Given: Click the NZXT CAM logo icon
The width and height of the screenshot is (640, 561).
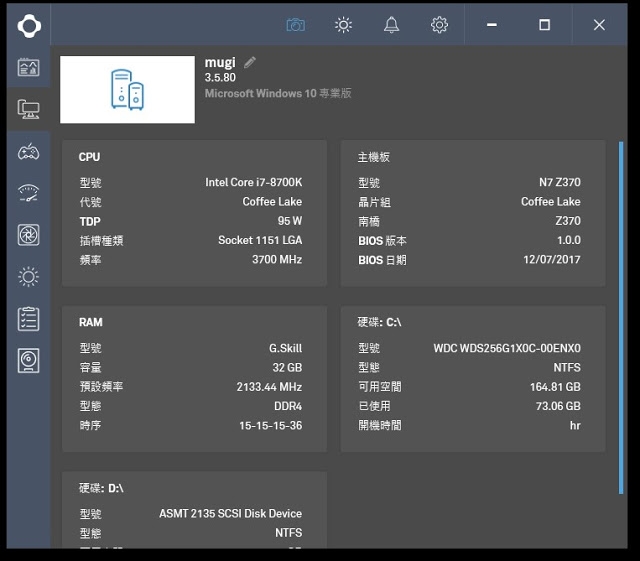Looking at the screenshot, I should [29, 26].
